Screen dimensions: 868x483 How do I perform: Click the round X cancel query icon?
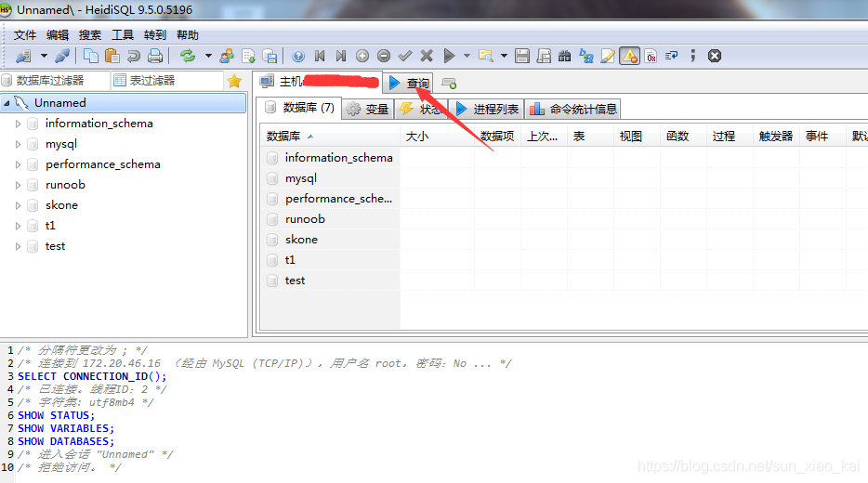(715, 56)
